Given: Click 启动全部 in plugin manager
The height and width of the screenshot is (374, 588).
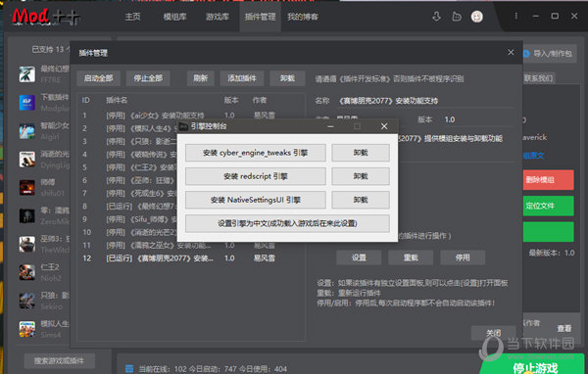Looking at the screenshot, I should (98, 78).
